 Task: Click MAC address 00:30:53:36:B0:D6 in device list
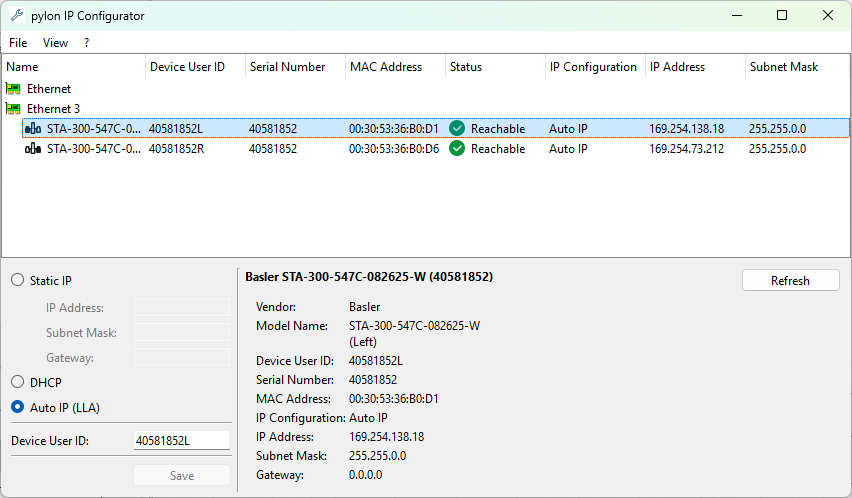tap(393, 148)
